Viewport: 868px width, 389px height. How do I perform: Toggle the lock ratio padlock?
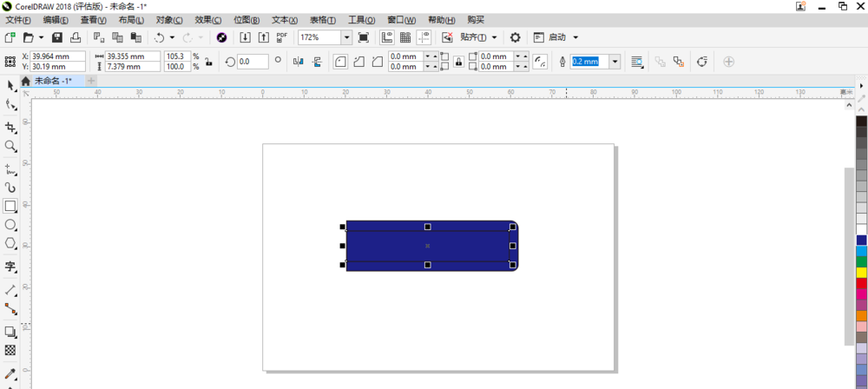pos(208,62)
